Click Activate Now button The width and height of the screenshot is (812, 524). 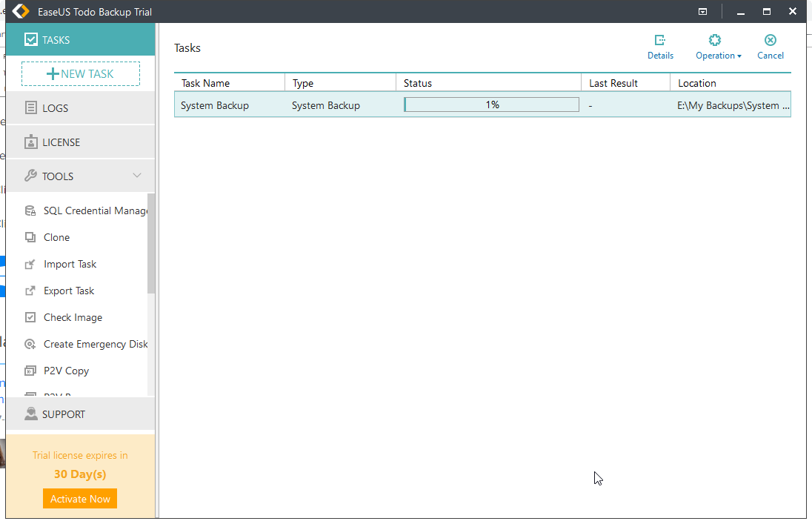click(x=80, y=499)
